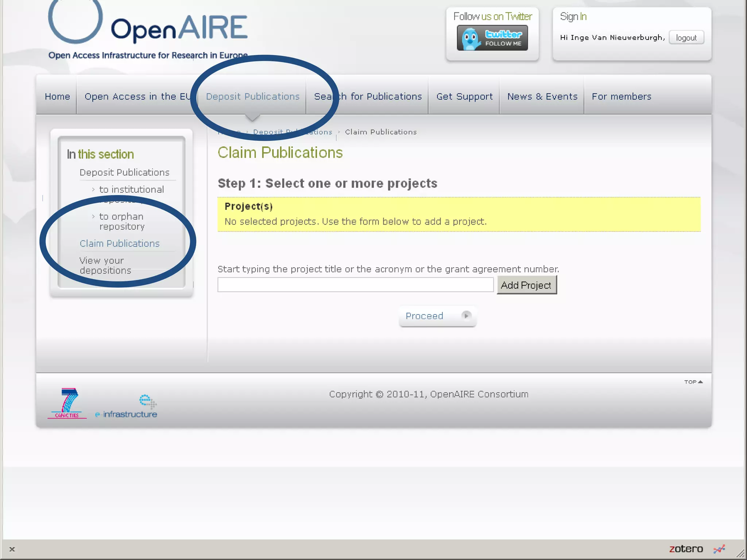Click the 'In this section' heading
747x560 pixels.
100,154
